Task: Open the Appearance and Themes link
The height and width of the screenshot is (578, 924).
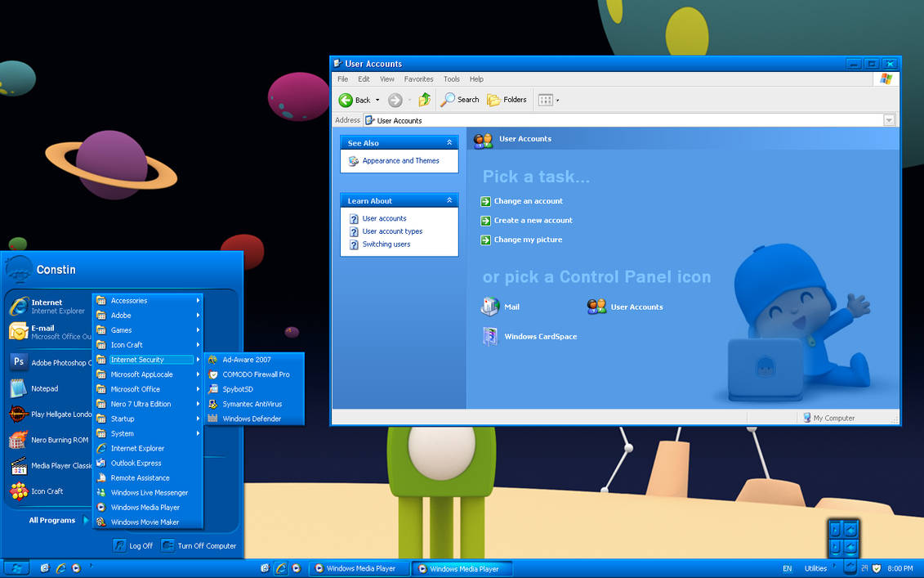Action: [400, 160]
